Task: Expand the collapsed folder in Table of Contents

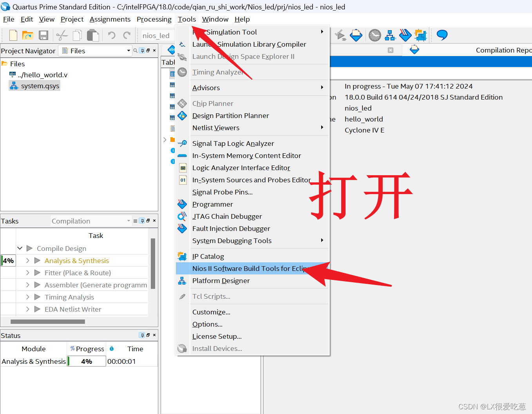Action: coord(165,140)
